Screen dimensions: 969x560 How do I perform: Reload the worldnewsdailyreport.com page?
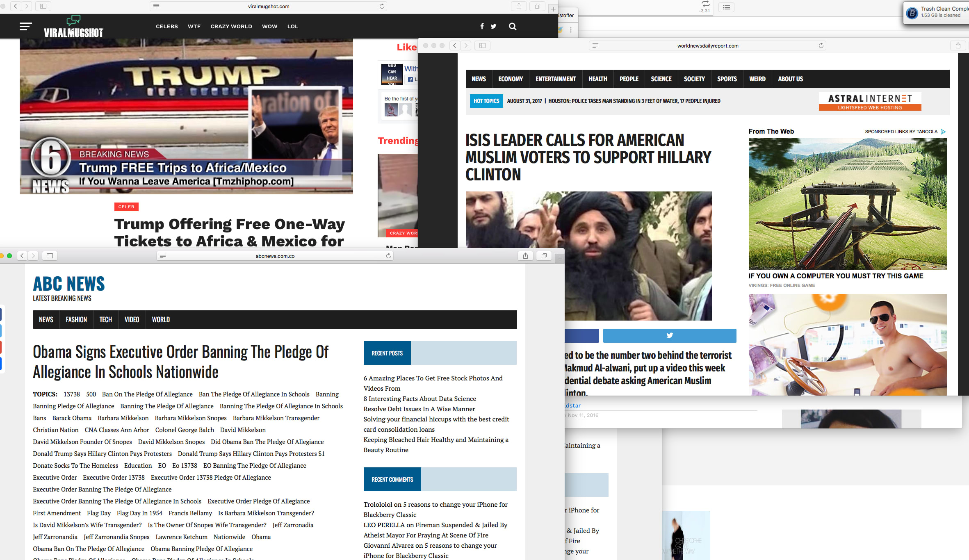coord(821,46)
